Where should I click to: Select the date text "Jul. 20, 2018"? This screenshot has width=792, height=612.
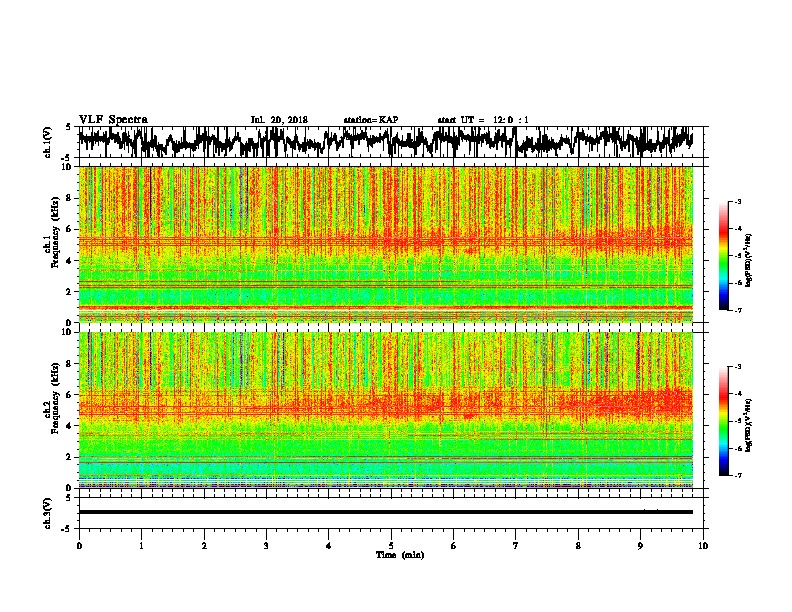coord(279,120)
